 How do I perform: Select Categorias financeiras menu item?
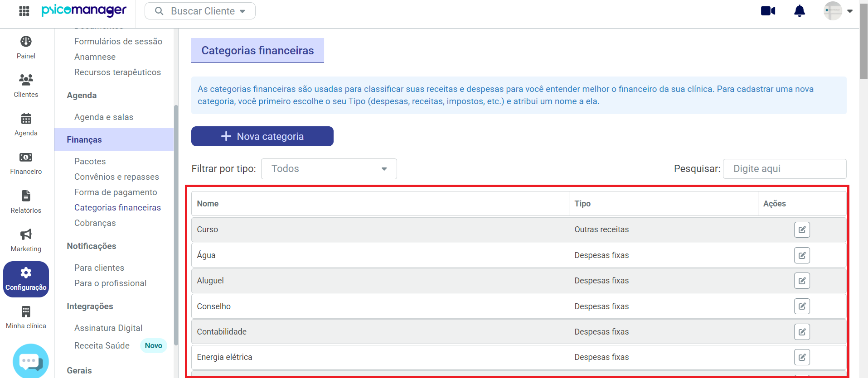coord(117,207)
